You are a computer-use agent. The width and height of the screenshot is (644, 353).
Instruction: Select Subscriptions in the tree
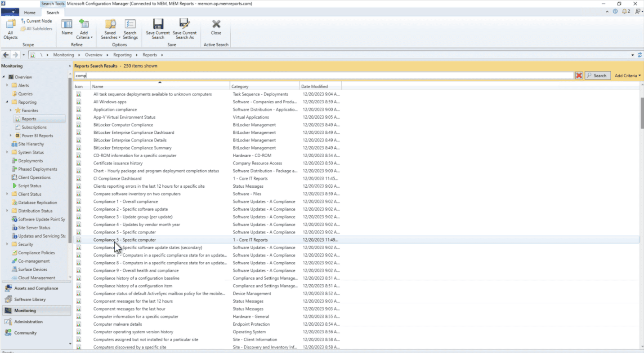(x=34, y=127)
